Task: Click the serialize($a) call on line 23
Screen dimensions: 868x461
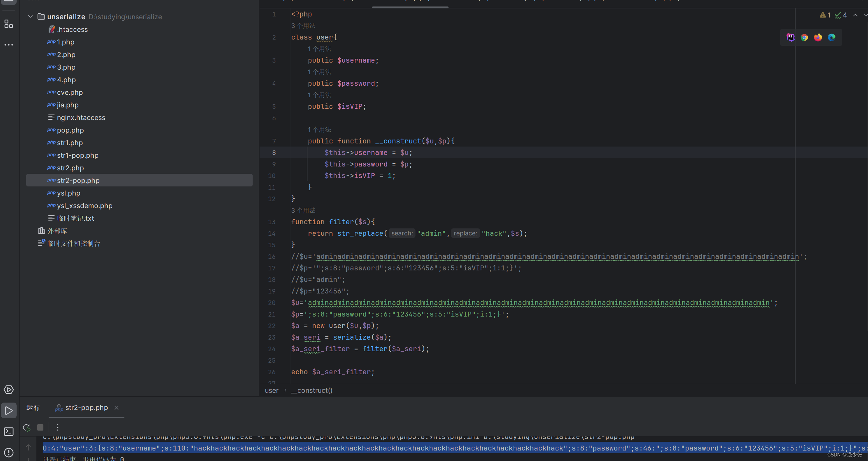Action: click(360, 338)
